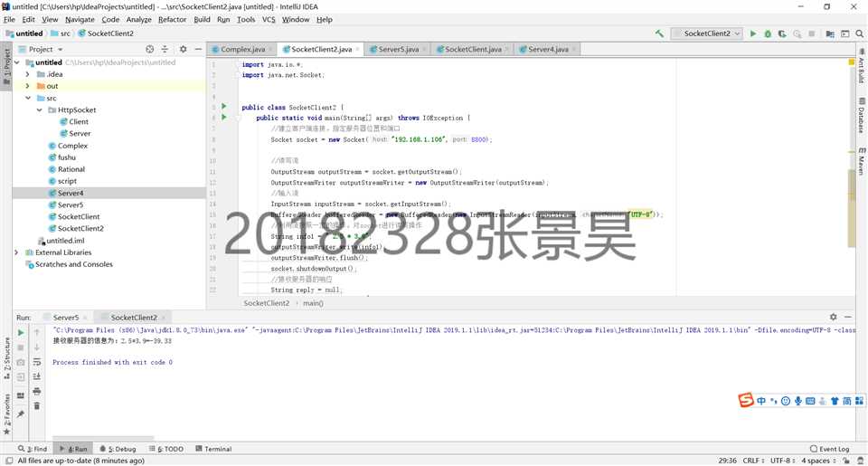Rerun SocketClient2 in the Run panel
The image size is (868, 466).
point(21,332)
